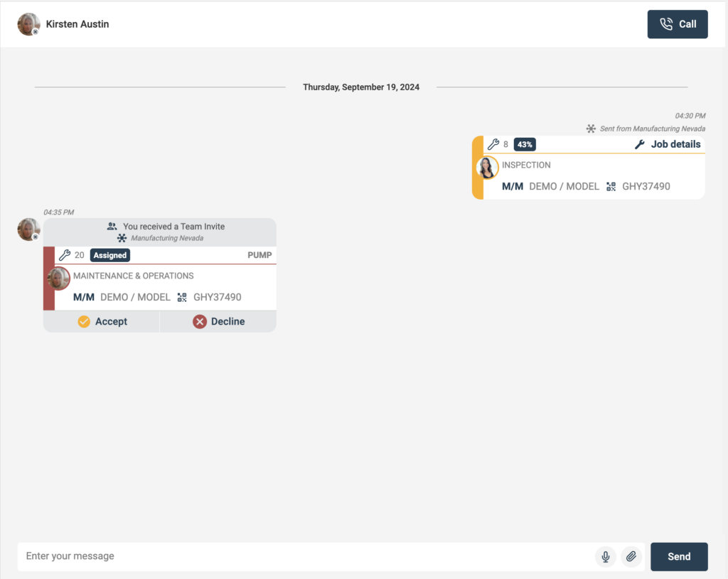Click the QR code icon in the maintenance card

(x=182, y=298)
